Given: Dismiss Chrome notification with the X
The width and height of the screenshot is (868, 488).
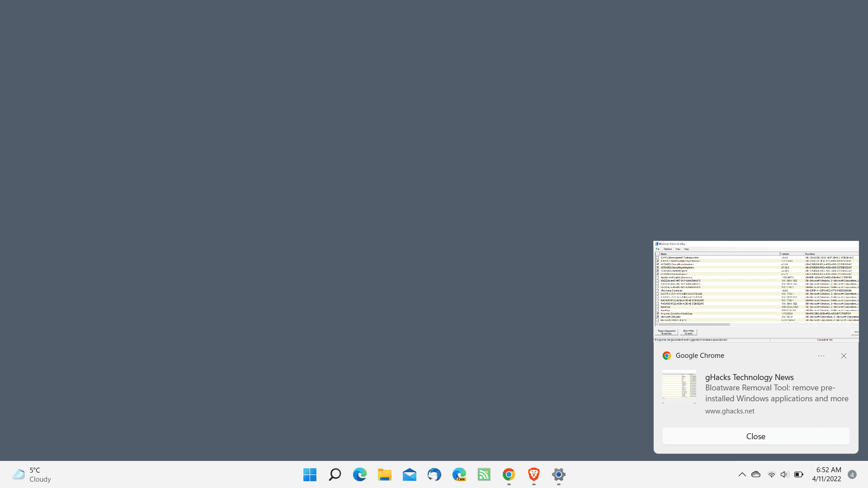Looking at the screenshot, I should (x=844, y=356).
